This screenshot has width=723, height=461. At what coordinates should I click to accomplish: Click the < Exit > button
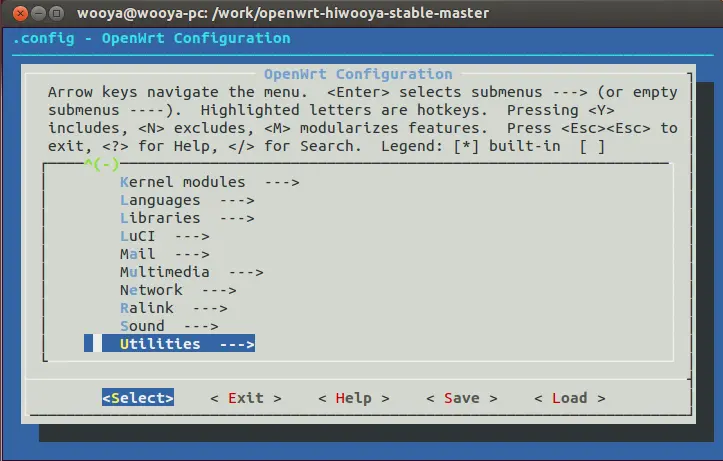point(246,398)
